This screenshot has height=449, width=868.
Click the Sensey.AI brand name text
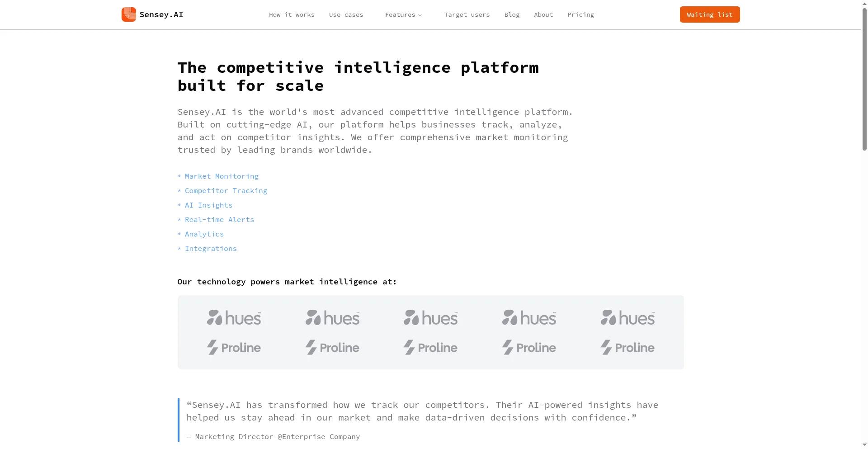tap(161, 14)
